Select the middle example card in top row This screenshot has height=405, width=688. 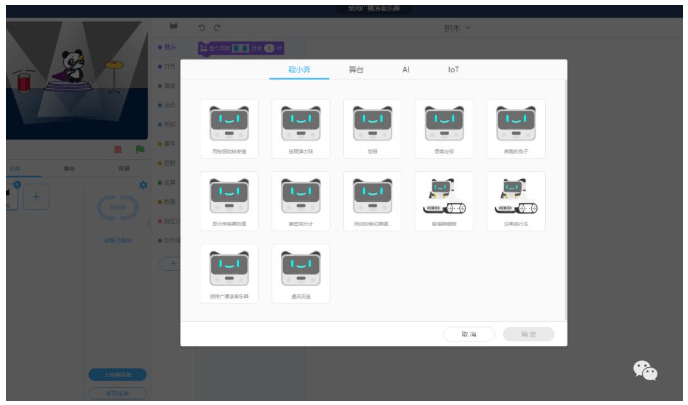373,129
